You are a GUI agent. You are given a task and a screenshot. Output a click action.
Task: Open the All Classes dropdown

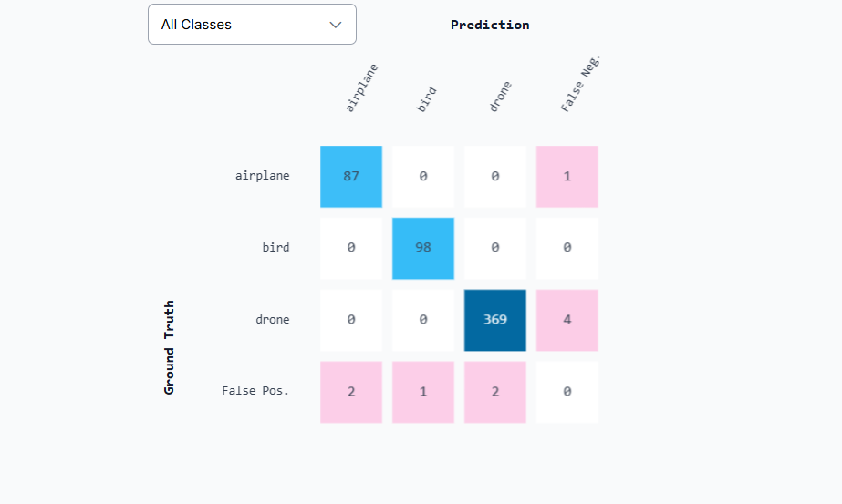click(251, 25)
